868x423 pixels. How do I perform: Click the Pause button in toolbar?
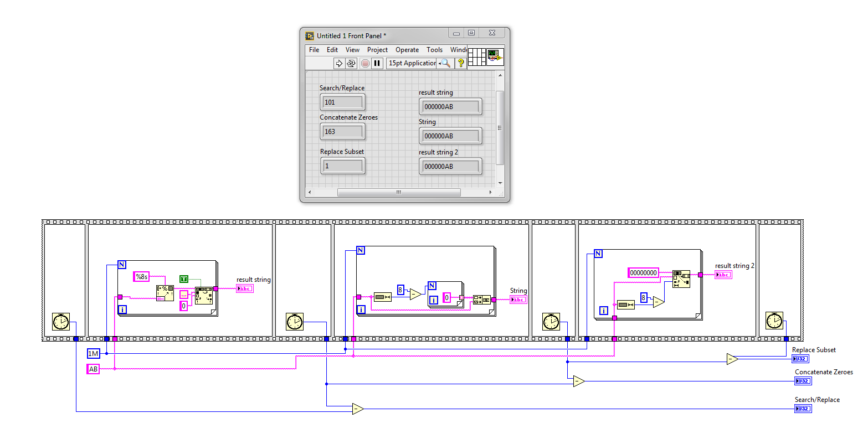(377, 63)
